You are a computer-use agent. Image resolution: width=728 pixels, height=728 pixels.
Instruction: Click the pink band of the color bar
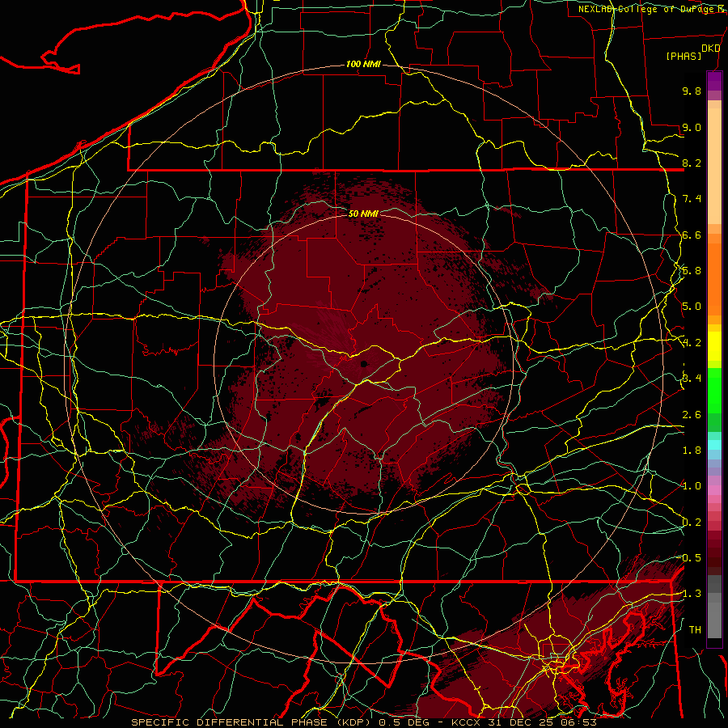714,490
